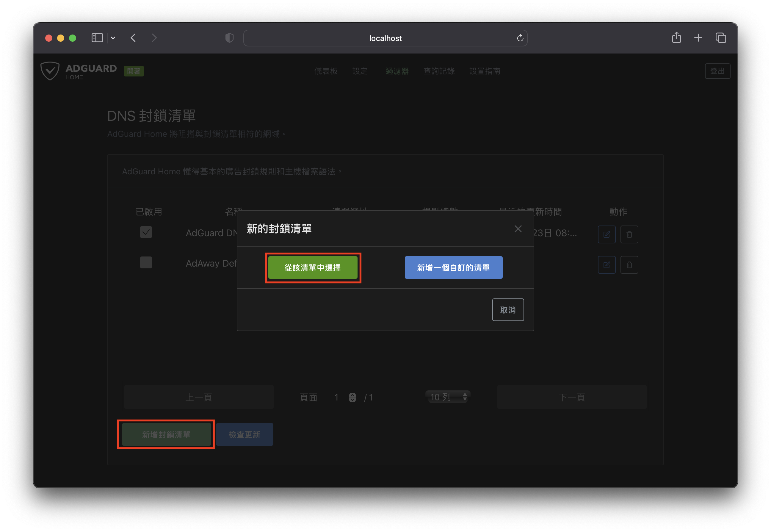Delete the AdAway Default blocklist row

pos(629,265)
